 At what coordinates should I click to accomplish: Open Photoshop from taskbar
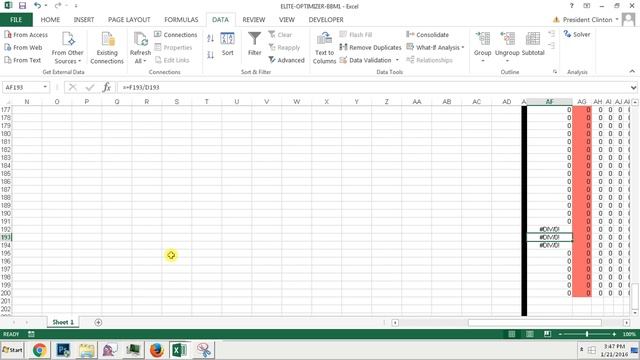[x=63, y=350]
